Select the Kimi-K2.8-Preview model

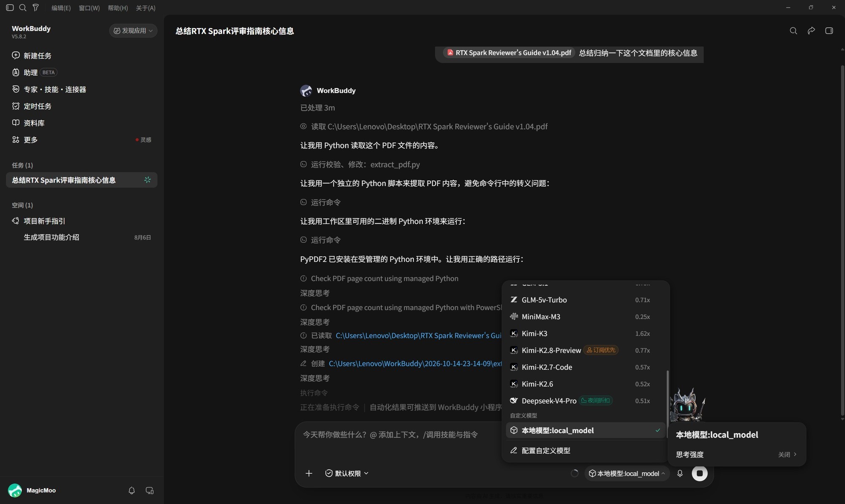click(x=586, y=350)
